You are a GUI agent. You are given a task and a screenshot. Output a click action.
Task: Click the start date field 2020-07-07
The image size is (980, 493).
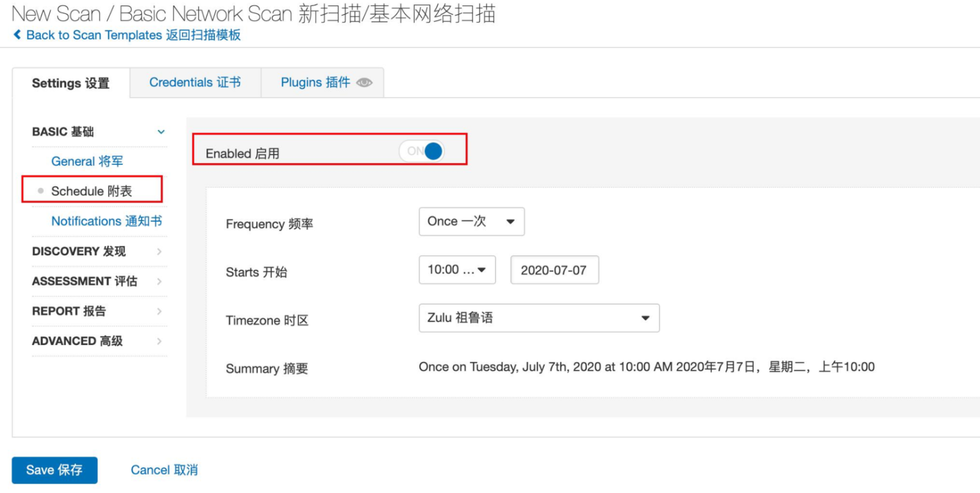click(x=554, y=270)
